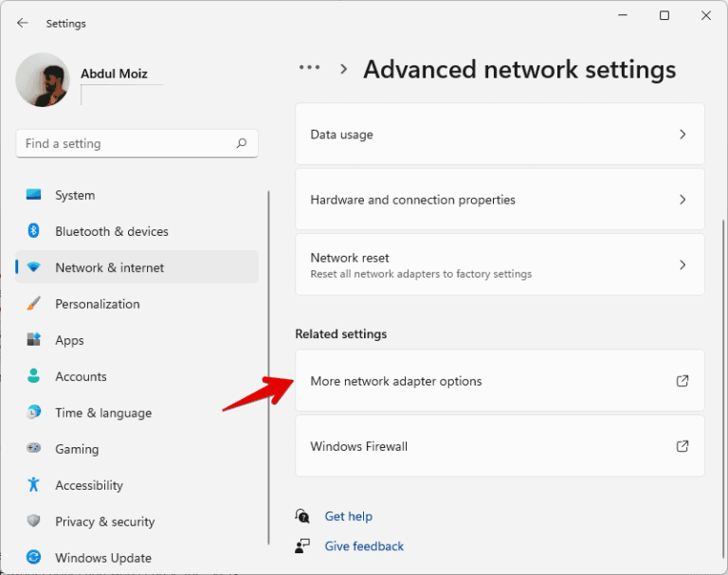Click the search magnifier icon
Viewport: 728px width, 575px height.
point(242,144)
